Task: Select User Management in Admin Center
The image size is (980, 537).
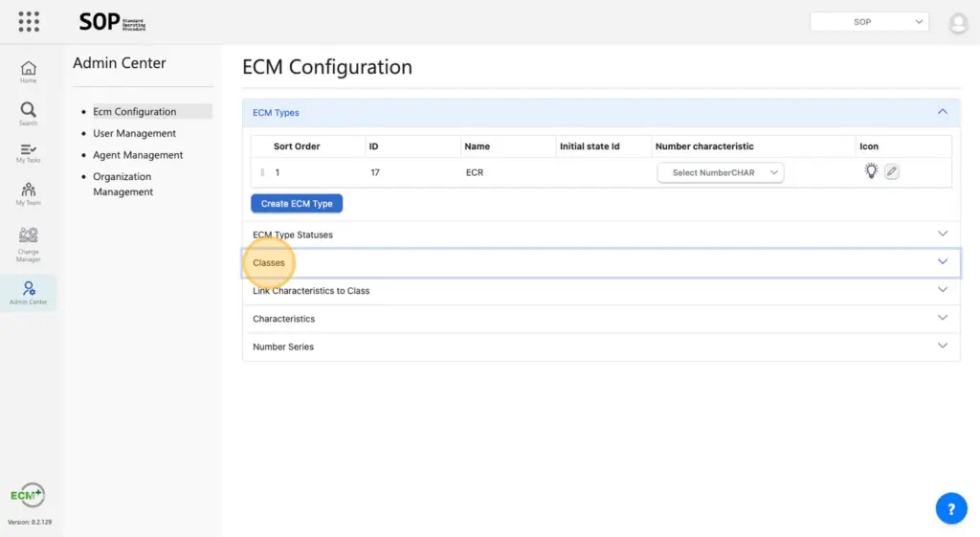Action: point(134,134)
